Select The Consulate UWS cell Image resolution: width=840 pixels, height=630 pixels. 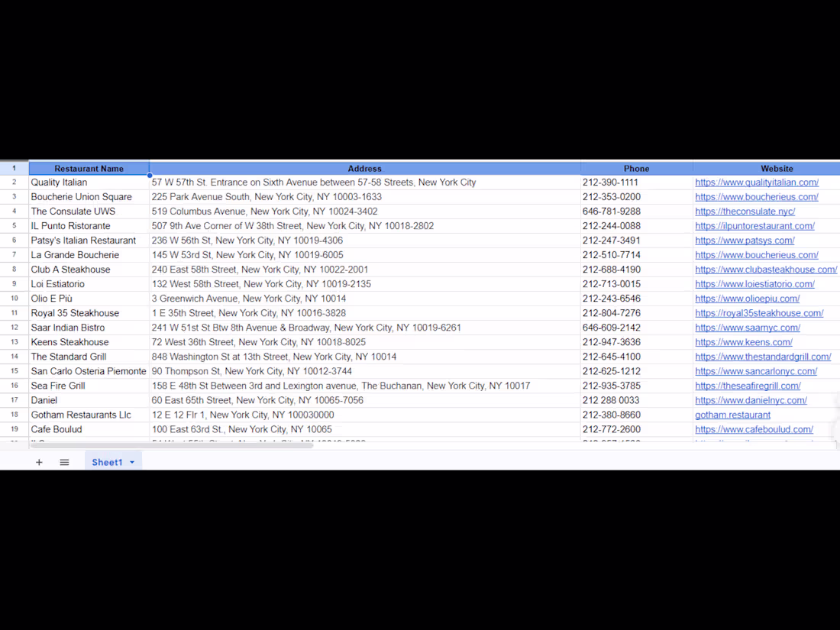(89, 212)
